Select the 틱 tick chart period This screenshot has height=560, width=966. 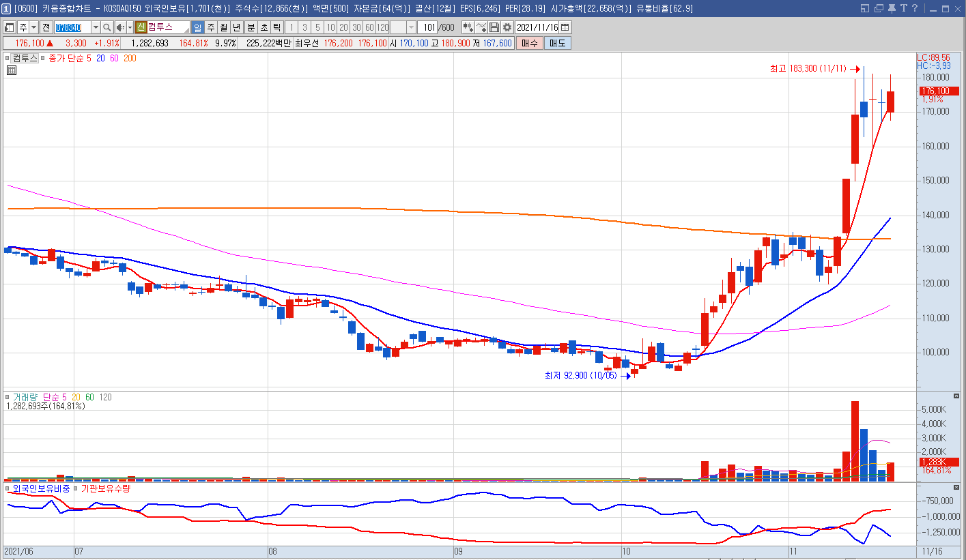[x=276, y=27]
